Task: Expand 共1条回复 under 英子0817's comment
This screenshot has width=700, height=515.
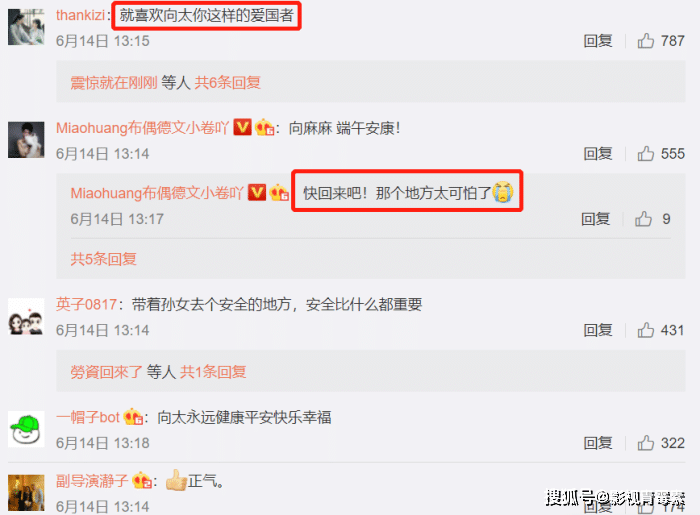Action: point(213,372)
